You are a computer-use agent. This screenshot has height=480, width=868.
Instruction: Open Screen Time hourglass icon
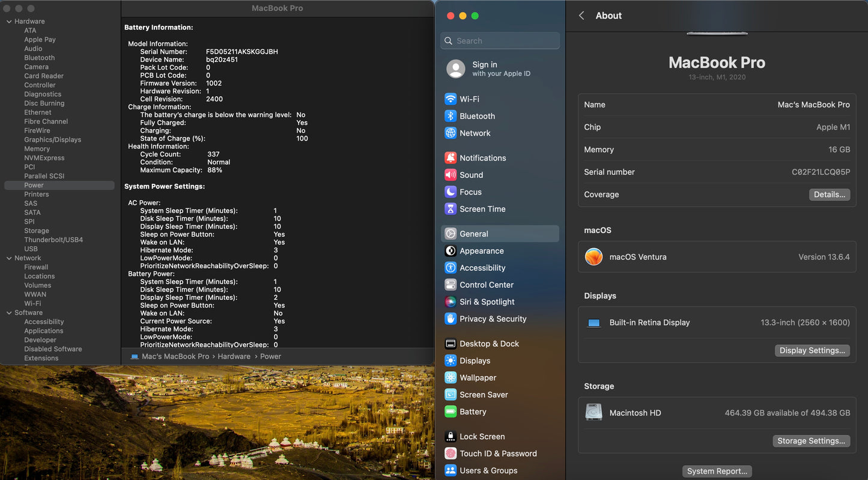[x=451, y=209]
